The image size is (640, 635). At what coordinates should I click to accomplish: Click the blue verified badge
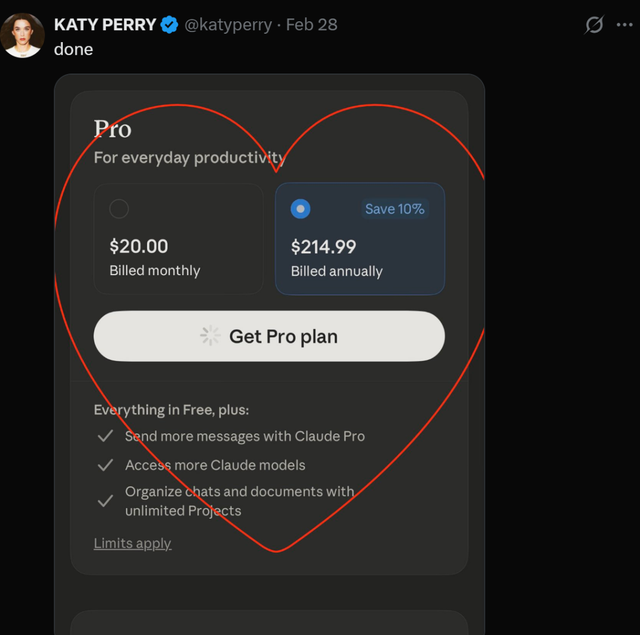click(x=171, y=24)
